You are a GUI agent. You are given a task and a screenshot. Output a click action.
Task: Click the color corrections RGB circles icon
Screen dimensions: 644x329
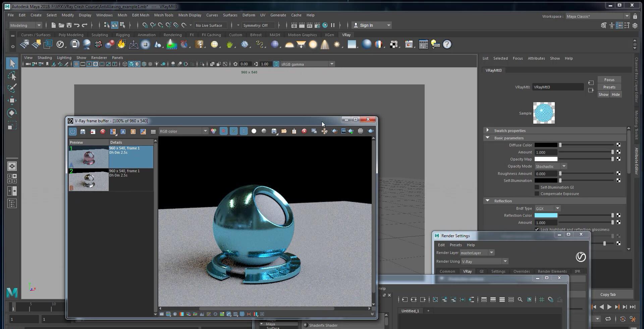click(214, 131)
